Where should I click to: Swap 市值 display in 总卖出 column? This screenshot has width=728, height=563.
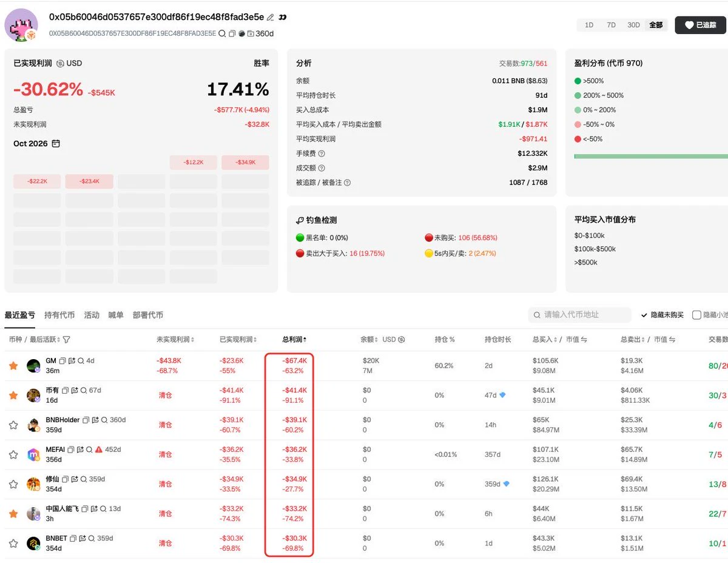click(x=672, y=340)
